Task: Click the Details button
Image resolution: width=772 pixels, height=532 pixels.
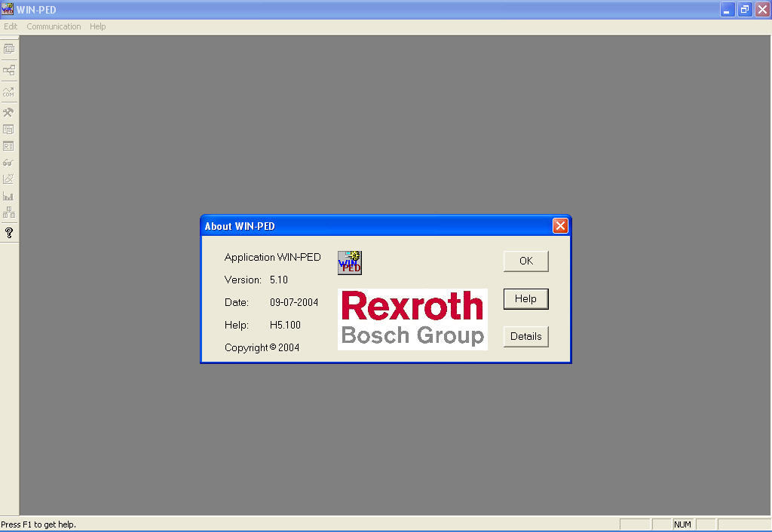Action: (x=525, y=336)
